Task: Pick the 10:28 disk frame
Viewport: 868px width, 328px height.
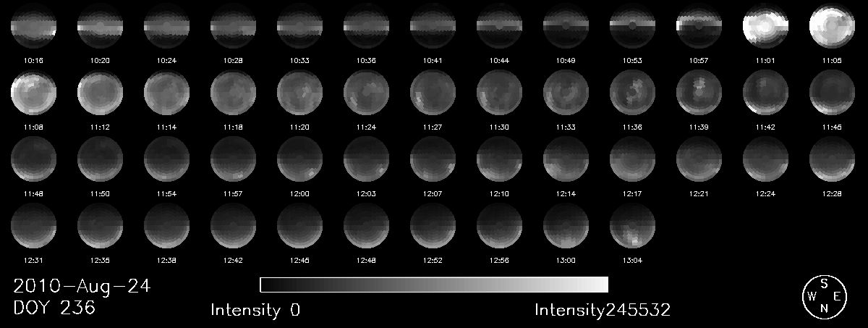Action: point(234,25)
